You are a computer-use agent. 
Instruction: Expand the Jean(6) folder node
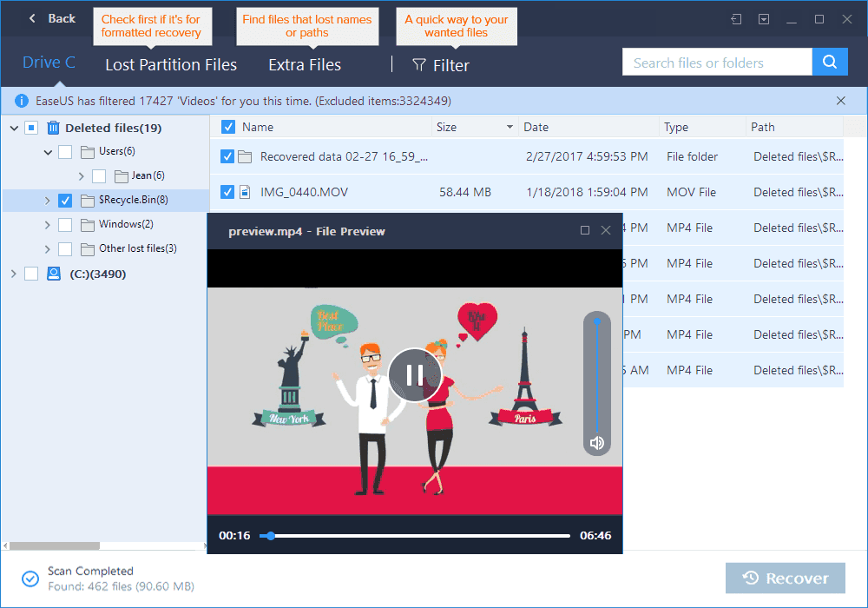[82, 176]
